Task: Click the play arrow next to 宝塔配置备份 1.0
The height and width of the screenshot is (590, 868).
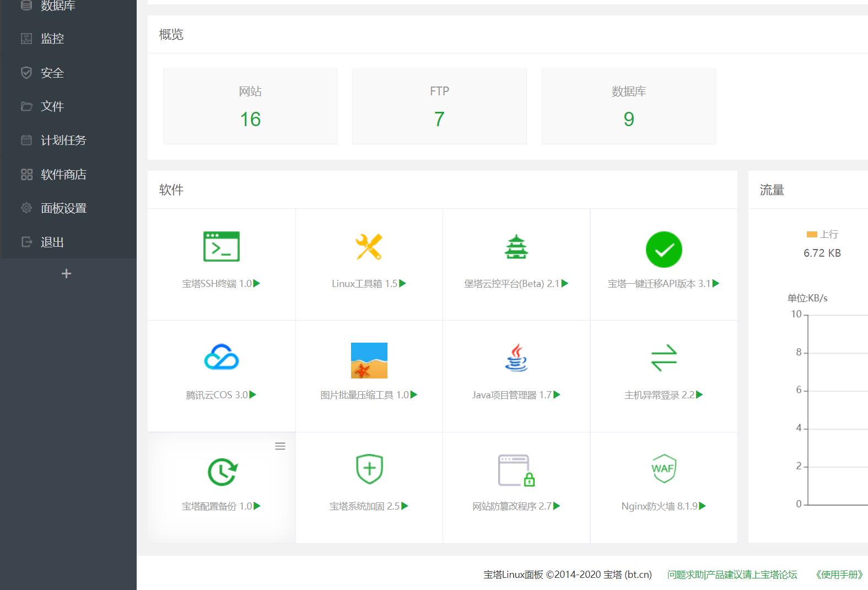Action: pos(257,506)
